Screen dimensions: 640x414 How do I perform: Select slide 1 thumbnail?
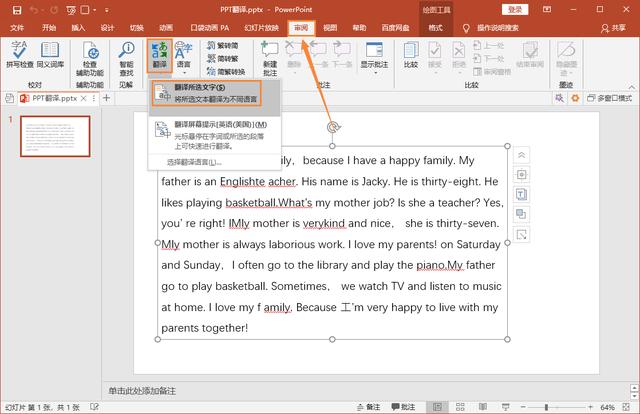pyautogui.click(x=55, y=136)
